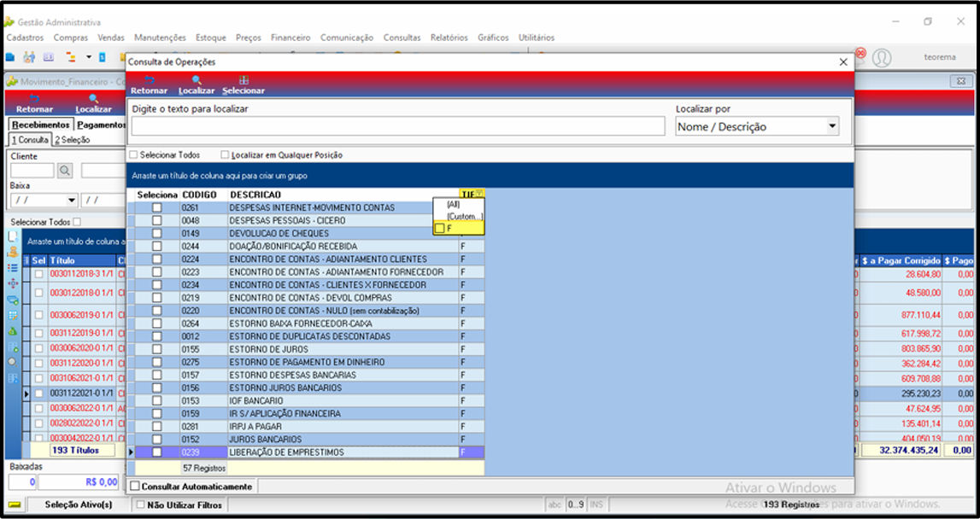Screen dimensions: 980x519
Task: Click the stamp icon in left sidebar
Action: click(13, 253)
